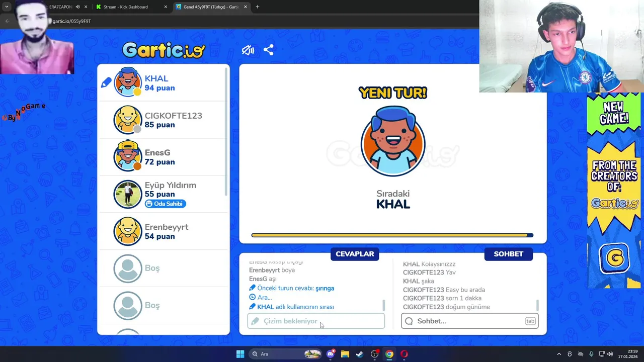This screenshot has height=362, width=644.
Task: Click 'KHAL adlı kullanıcının sırası' message
Action: (x=291, y=307)
